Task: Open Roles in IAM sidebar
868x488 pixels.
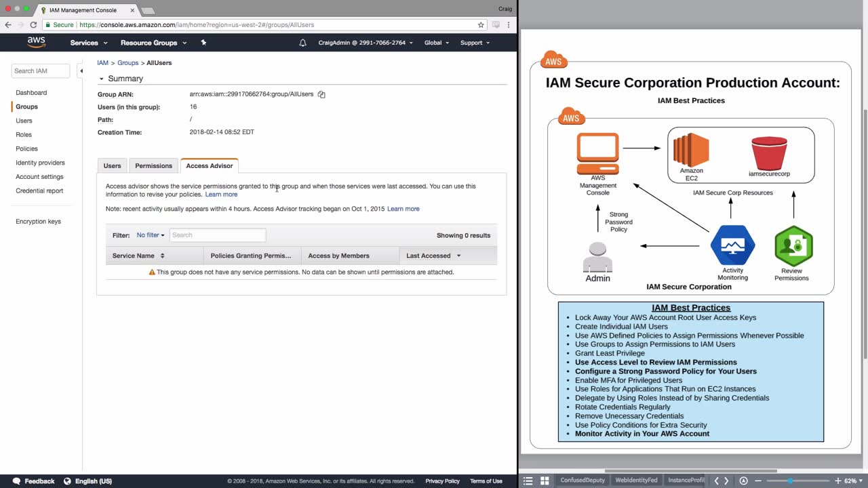Action: (24, 135)
